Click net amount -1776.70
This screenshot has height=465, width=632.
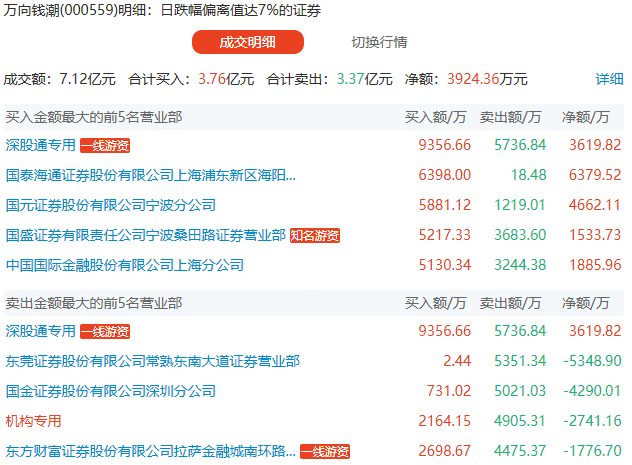point(592,451)
